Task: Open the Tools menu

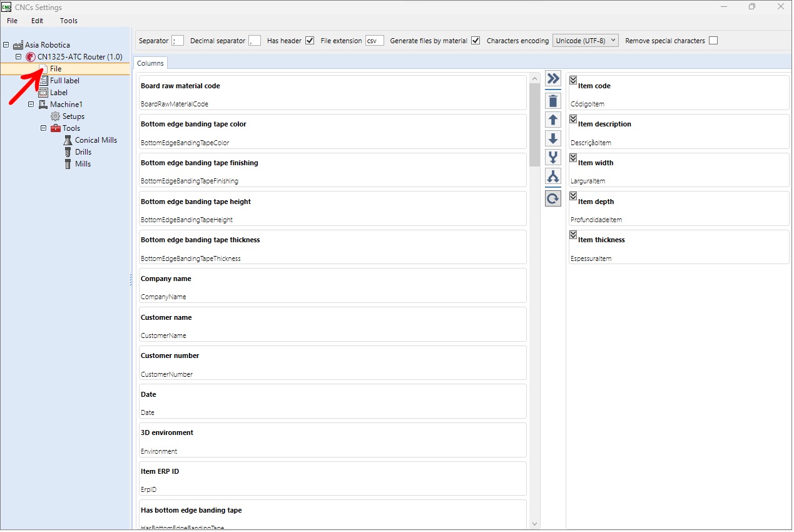Action: (x=69, y=21)
